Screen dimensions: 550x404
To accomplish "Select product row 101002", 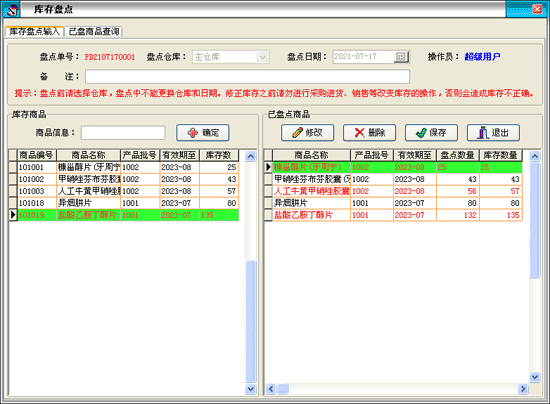I will coord(128,179).
